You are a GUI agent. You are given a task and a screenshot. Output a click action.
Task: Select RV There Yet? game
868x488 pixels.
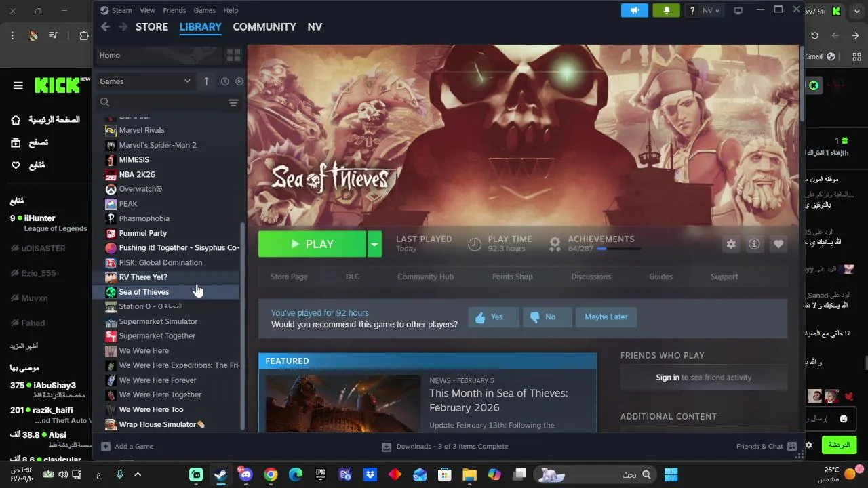tap(143, 277)
